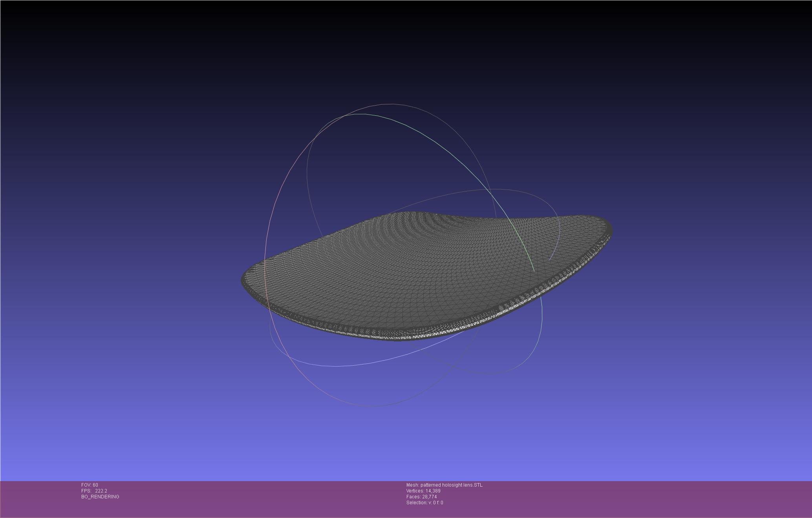812x518 pixels.
Task: Click the BO_RENDERING label
Action: 100,497
